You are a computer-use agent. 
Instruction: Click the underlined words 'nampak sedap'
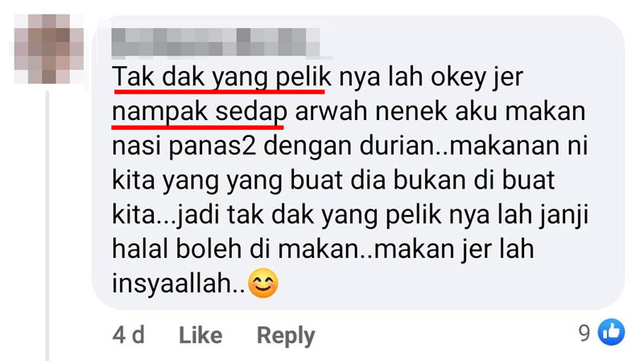coord(199,112)
